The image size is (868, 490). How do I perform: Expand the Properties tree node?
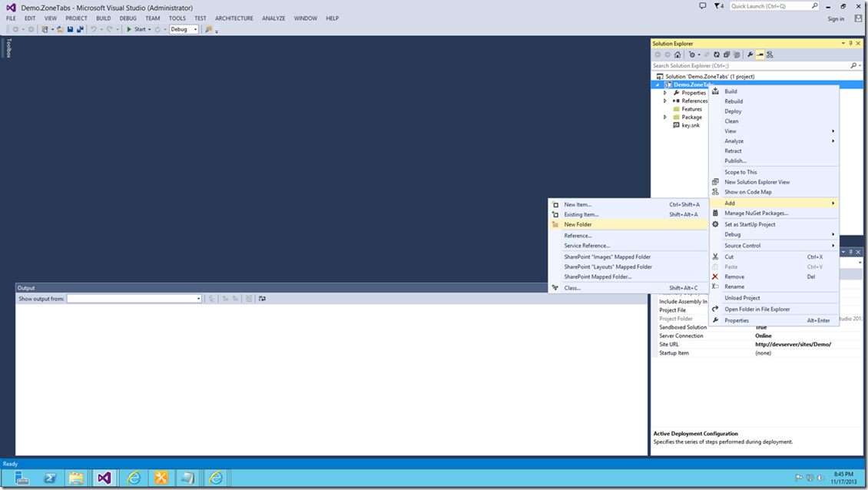[665, 93]
